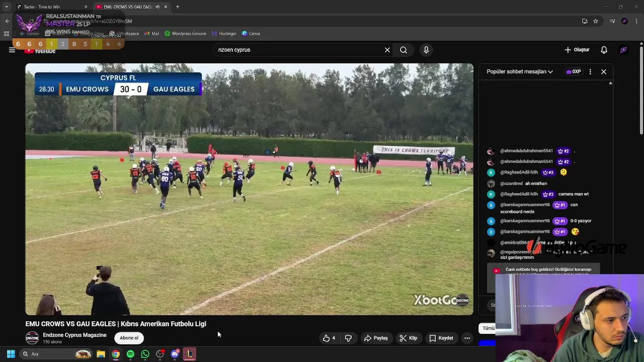Go back with the browser back arrow

point(7,21)
